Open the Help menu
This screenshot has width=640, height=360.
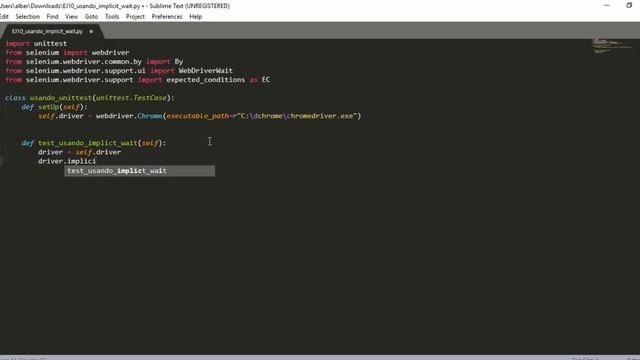click(x=196, y=17)
